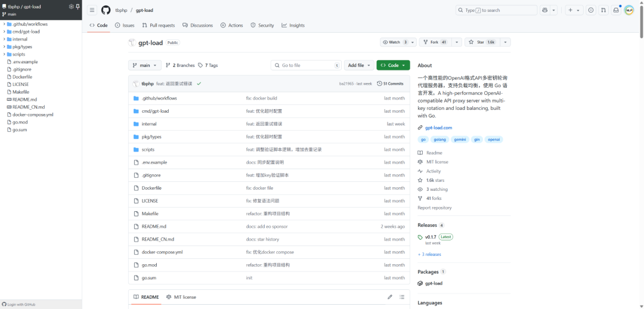Open the Readme link in About
This screenshot has width=644, height=309.
430,153
